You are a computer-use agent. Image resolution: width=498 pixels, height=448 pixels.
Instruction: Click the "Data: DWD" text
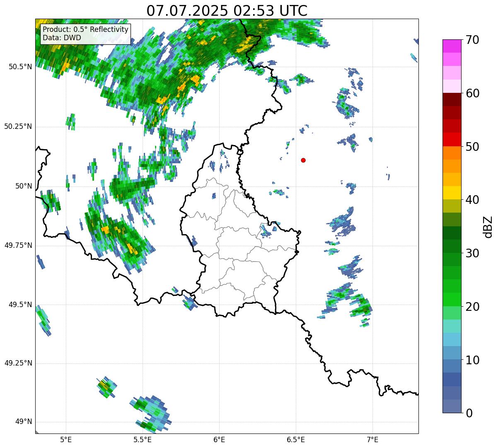[62, 38]
